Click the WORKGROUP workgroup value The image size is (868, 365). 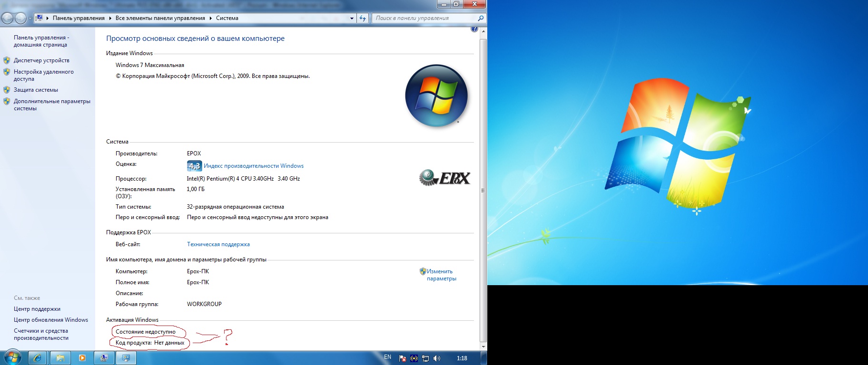[204, 304]
